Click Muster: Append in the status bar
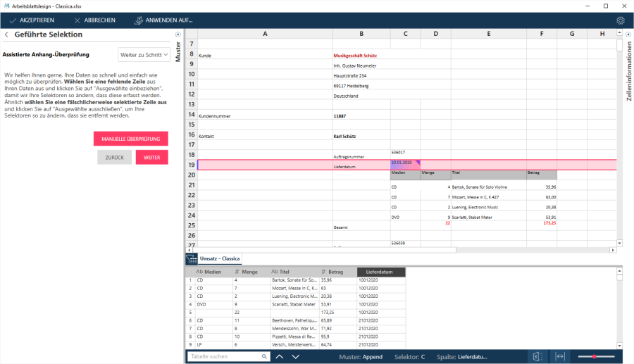 pos(361,357)
